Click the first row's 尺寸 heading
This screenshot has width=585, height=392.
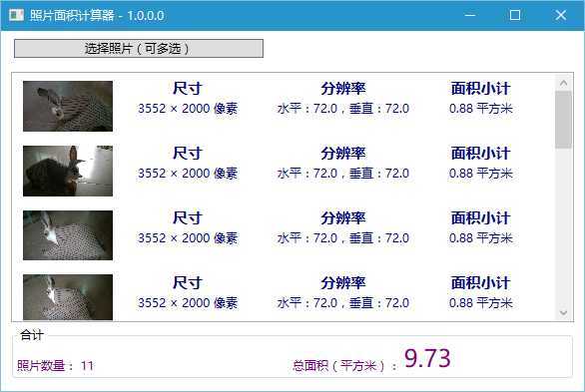[188, 89]
